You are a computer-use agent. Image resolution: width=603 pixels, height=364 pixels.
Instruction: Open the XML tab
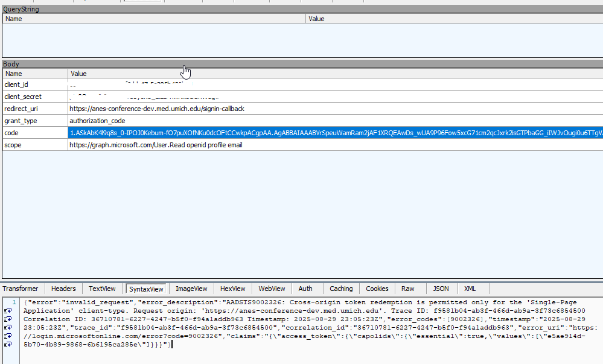470,289
